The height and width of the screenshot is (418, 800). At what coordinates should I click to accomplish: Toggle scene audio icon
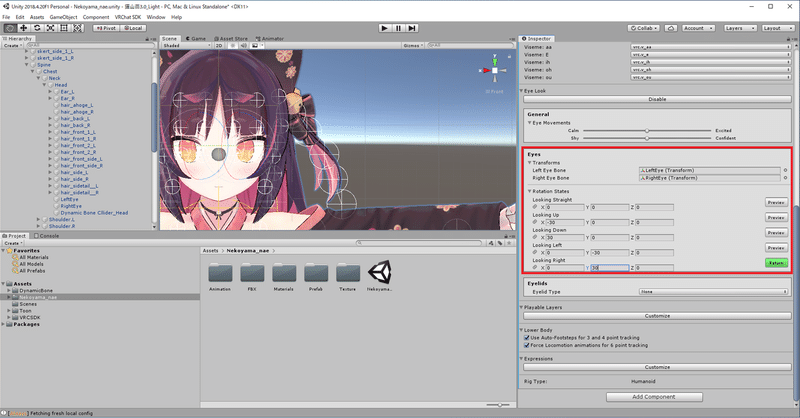(243, 45)
